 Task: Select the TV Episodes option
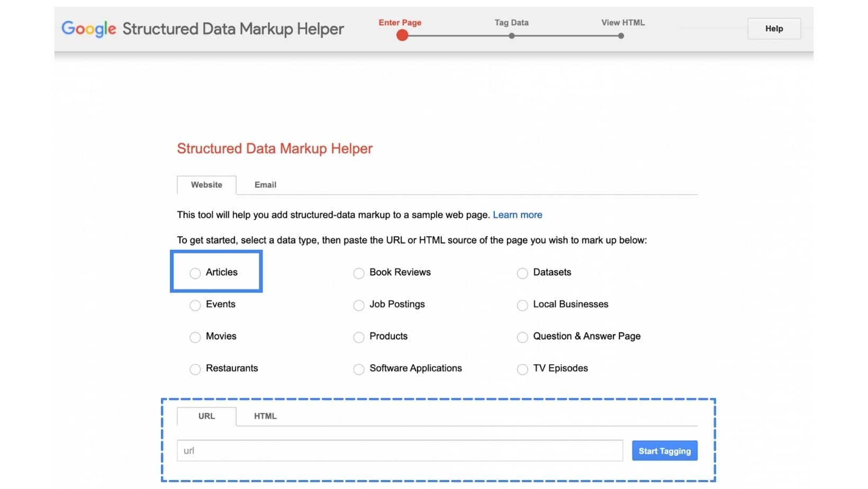coord(522,369)
